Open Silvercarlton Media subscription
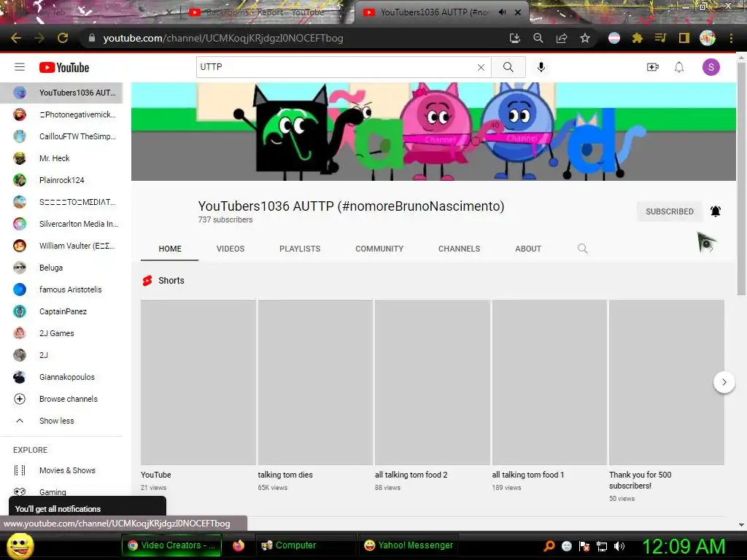Image resolution: width=747 pixels, height=560 pixels. click(x=61, y=224)
